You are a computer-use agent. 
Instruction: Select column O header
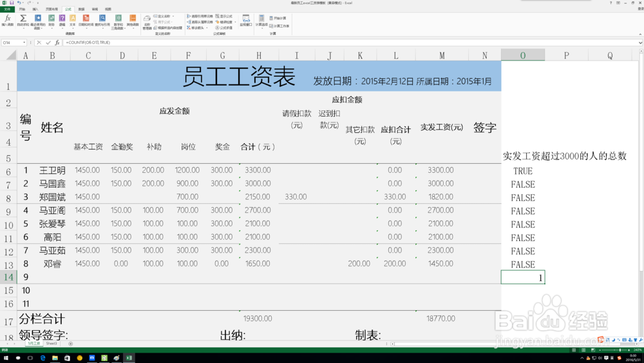pos(523,55)
